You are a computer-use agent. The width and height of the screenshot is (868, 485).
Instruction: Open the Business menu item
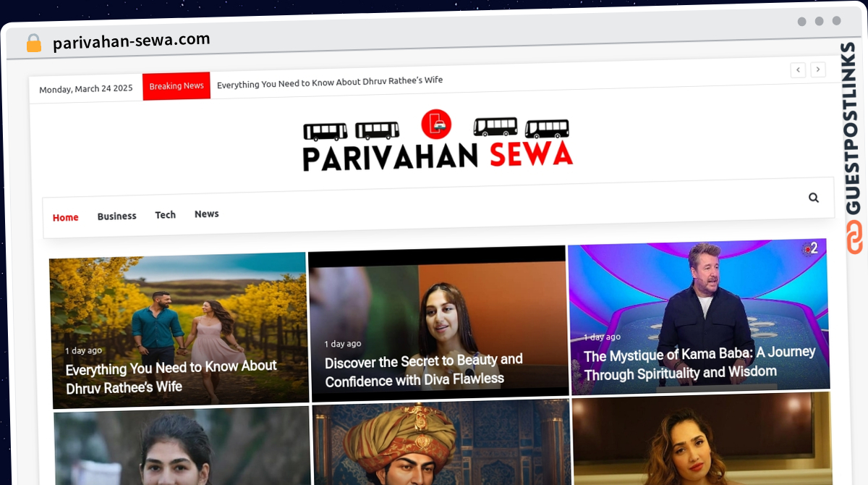117,216
